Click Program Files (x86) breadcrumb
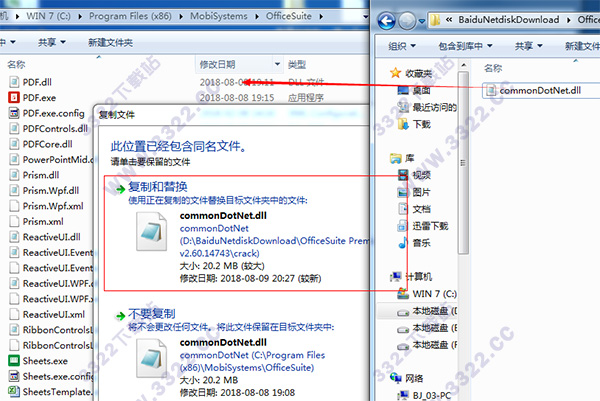 coord(130,16)
